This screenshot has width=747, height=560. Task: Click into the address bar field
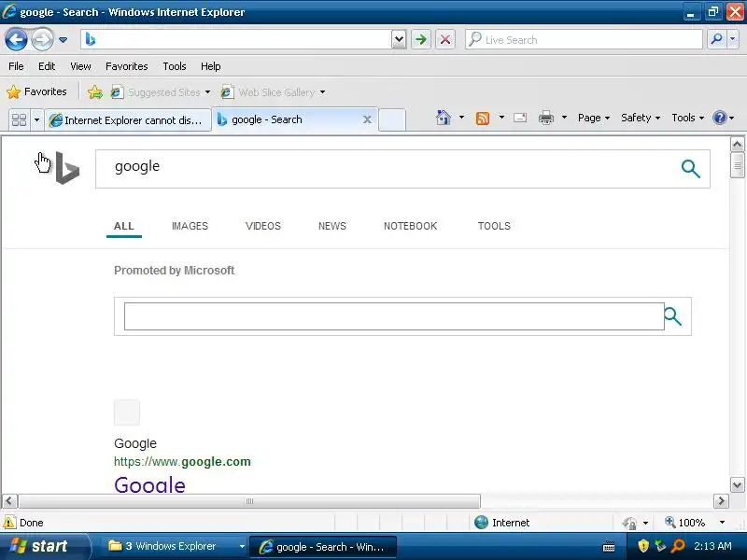click(x=237, y=39)
